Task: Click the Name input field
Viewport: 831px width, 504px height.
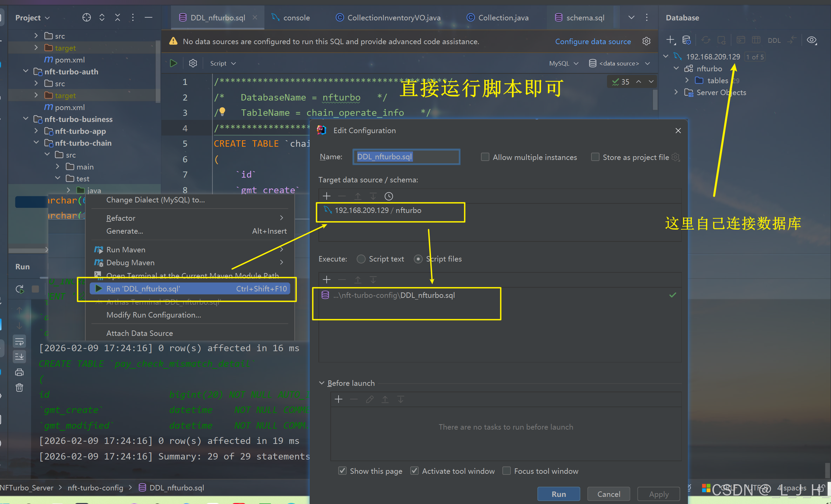Action: [406, 157]
